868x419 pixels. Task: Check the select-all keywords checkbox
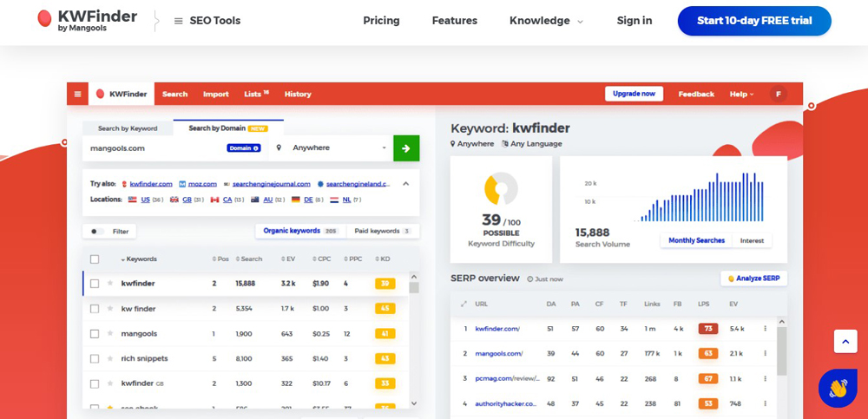click(95, 259)
